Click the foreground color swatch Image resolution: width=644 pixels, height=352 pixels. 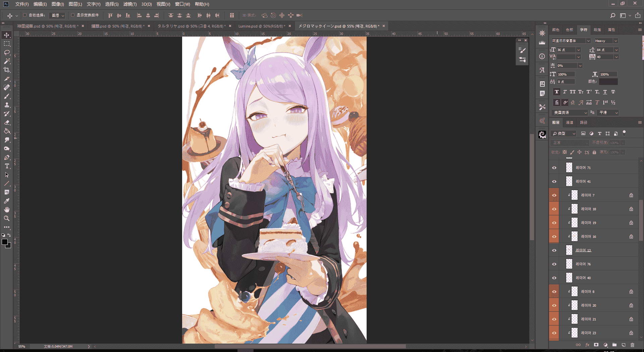coord(5,242)
